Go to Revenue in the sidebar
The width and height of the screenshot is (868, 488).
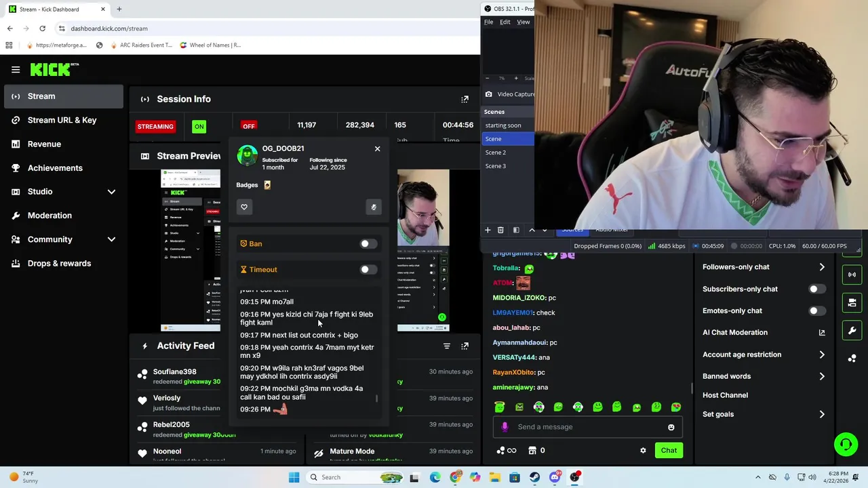[x=63, y=144]
